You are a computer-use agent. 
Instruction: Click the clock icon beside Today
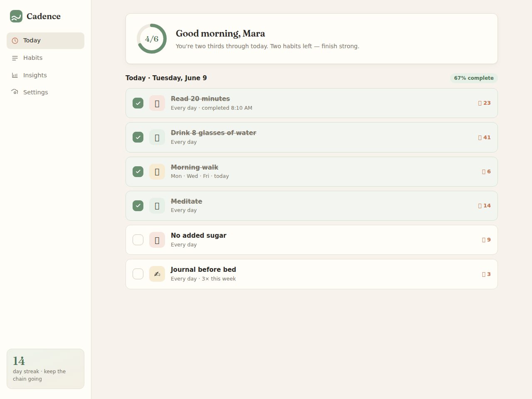[x=15, y=41]
